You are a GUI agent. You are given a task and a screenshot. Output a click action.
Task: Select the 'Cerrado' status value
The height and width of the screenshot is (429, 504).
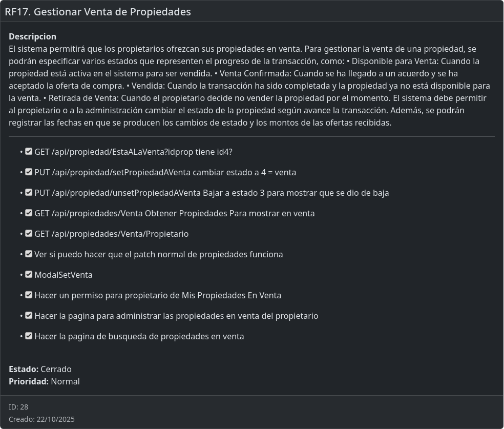pos(56,369)
